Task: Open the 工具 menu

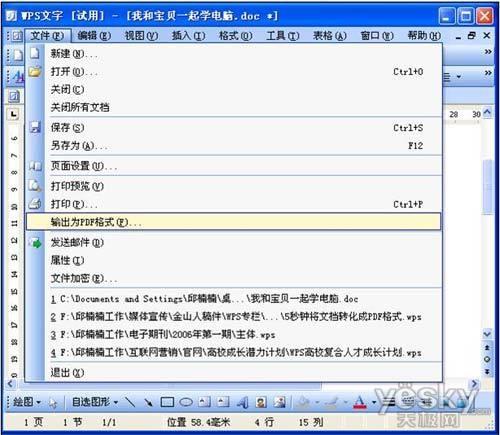Action: pyautogui.click(x=283, y=35)
